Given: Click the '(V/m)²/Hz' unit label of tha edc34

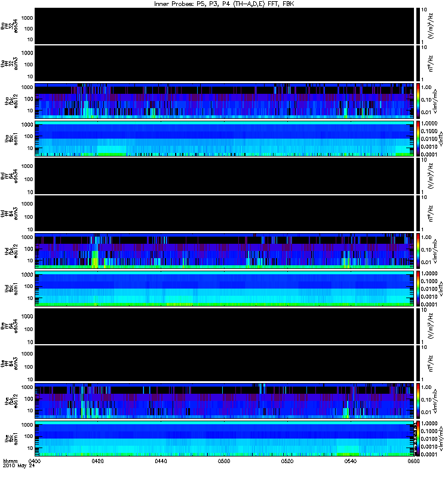Looking at the screenshot, I should coord(431,26).
